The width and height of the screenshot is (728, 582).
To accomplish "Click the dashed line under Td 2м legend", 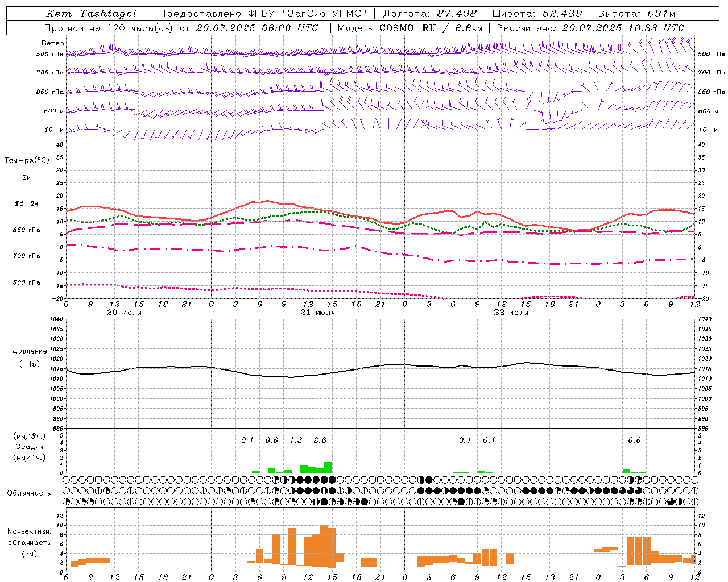I will [x=25, y=210].
